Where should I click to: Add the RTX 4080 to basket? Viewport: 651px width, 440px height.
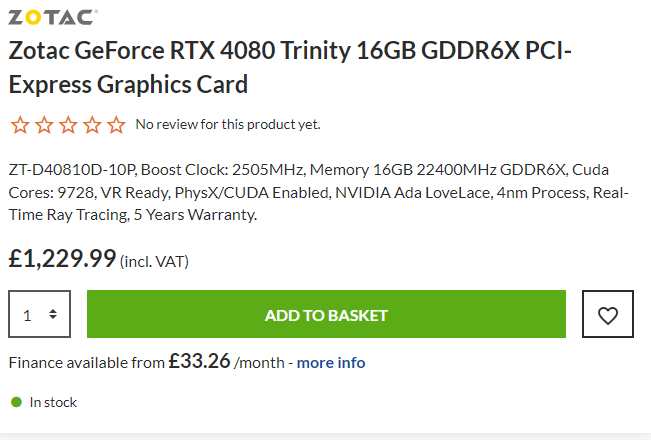[x=326, y=314]
